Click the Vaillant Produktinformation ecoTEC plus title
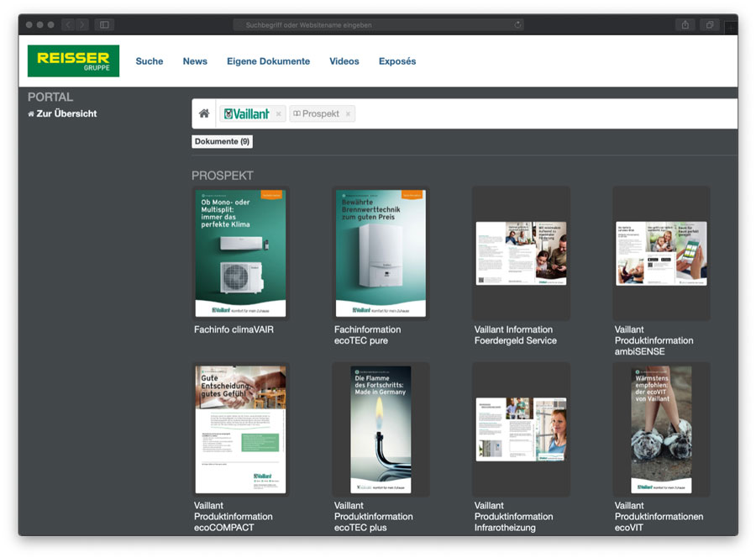This screenshot has width=756, height=558. 374,517
